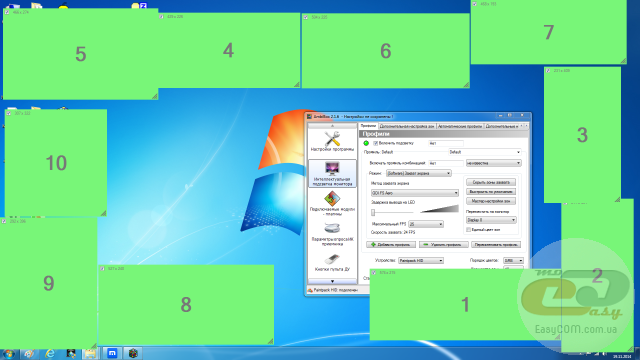Switch to the additional zone settings tab
The image size is (640, 360).
click(407, 127)
